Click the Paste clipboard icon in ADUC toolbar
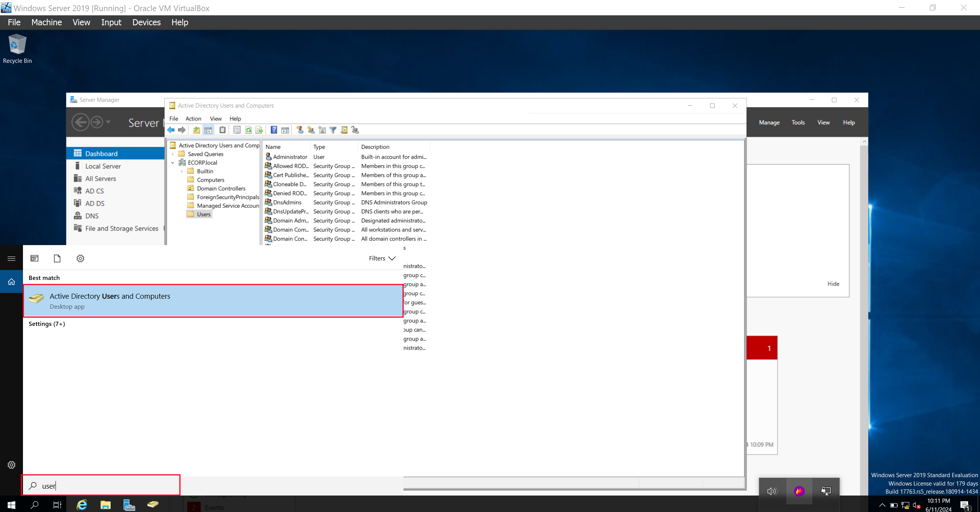The width and height of the screenshot is (980, 512). [x=222, y=130]
